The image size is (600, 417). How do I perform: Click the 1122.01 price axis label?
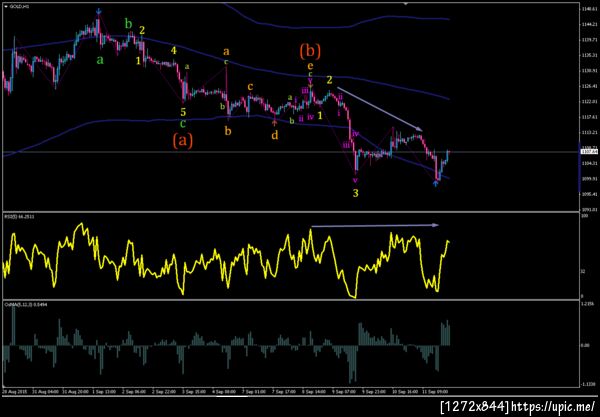click(x=589, y=102)
